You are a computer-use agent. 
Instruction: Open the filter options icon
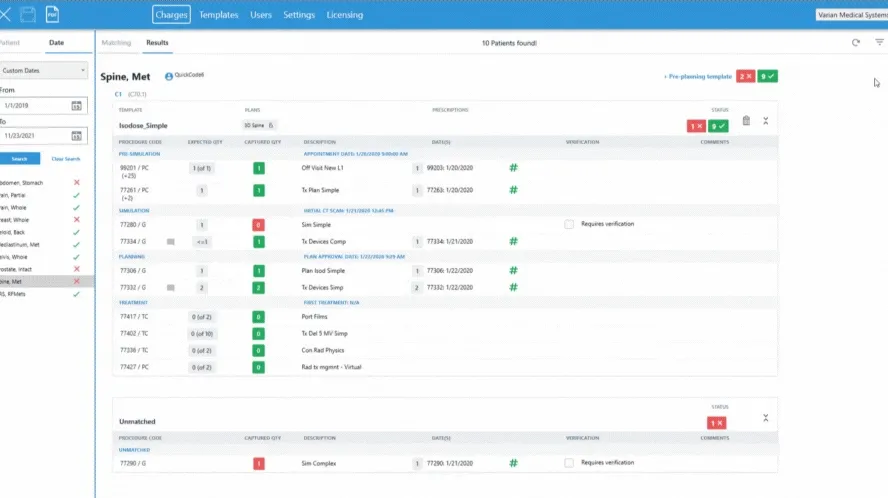click(879, 43)
